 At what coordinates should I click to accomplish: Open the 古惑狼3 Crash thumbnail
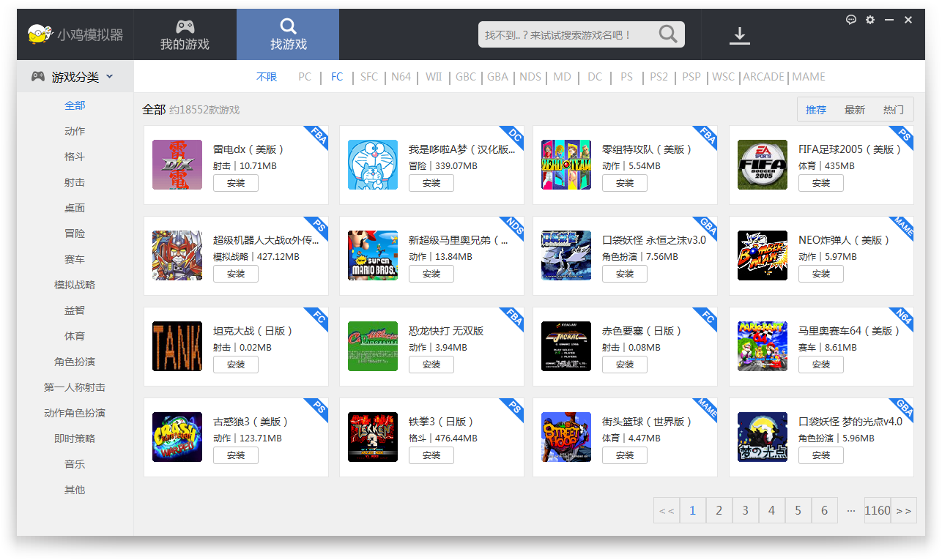(x=177, y=437)
